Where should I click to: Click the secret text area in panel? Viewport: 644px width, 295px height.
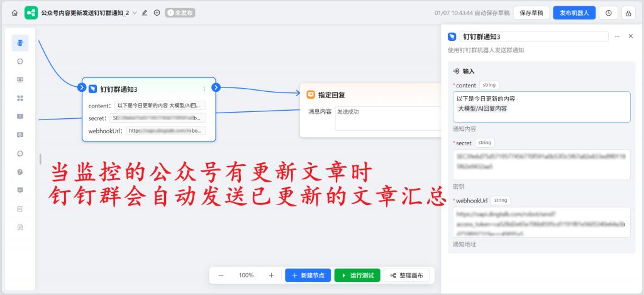point(541,164)
